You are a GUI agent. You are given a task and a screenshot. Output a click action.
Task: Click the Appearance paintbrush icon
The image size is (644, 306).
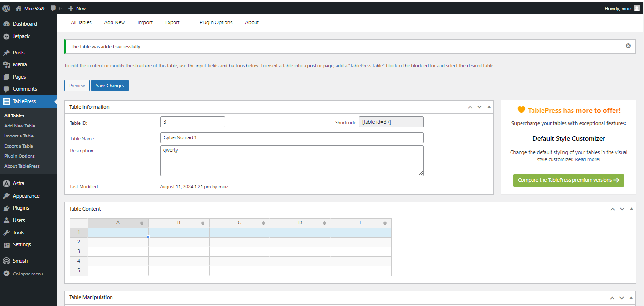coord(6,196)
